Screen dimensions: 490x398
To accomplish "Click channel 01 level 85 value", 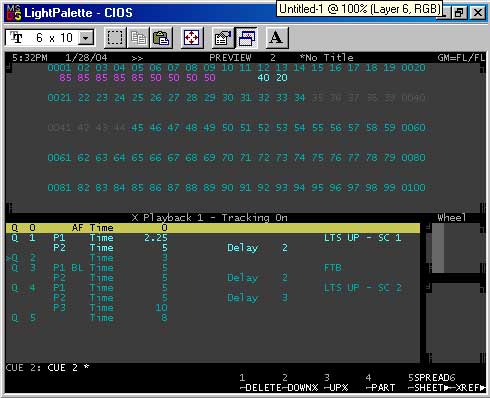I will pos(65,78).
